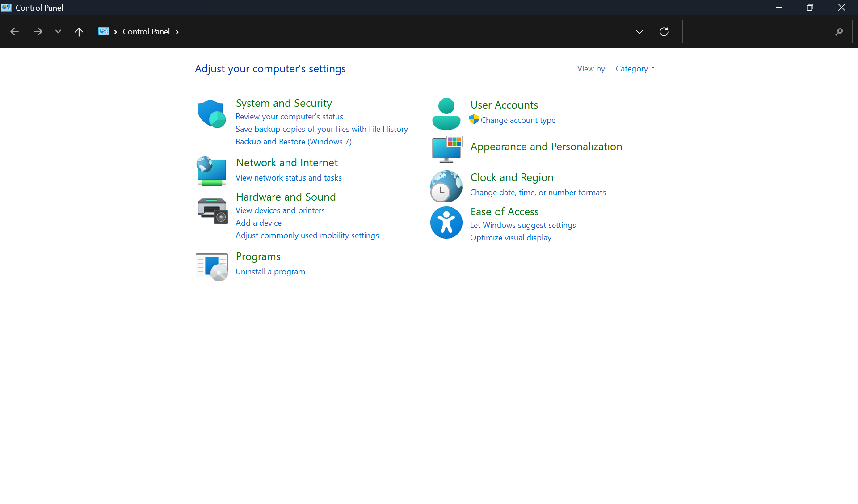Click the Ease of Access icon

pyautogui.click(x=446, y=223)
